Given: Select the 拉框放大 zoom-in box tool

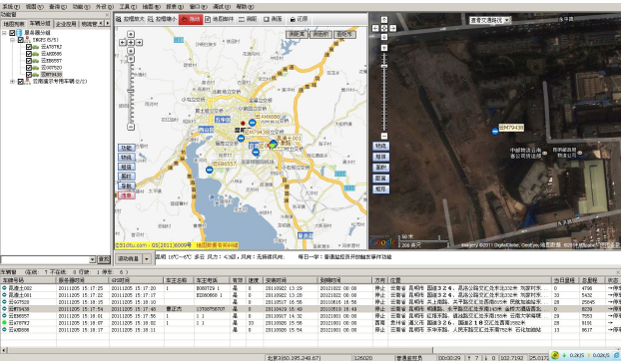Looking at the screenshot, I should tap(131, 19).
